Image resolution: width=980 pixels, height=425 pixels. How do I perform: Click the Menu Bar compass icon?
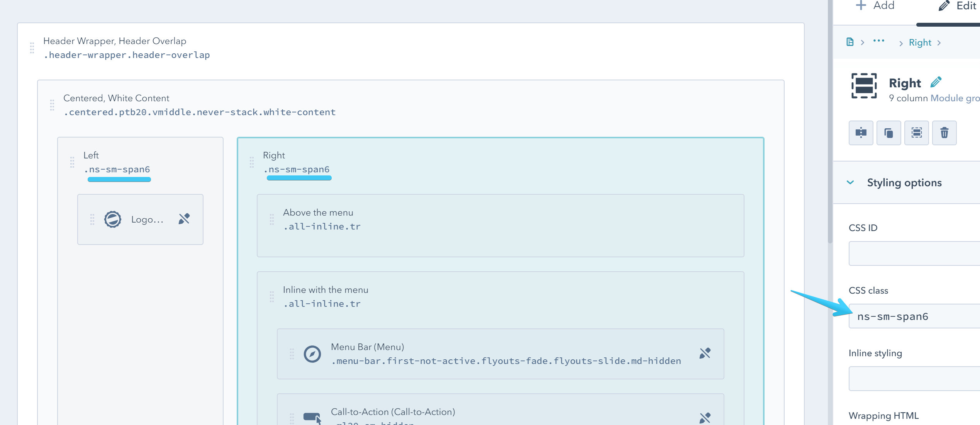click(x=312, y=354)
